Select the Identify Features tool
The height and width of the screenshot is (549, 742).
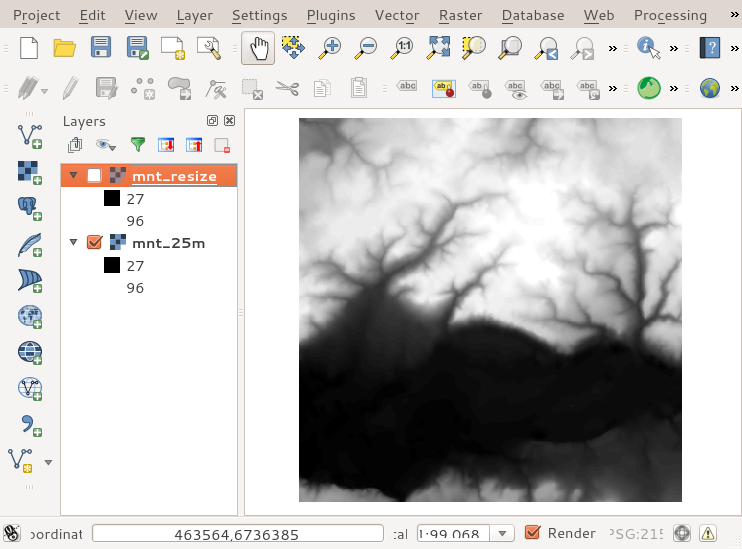648,48
